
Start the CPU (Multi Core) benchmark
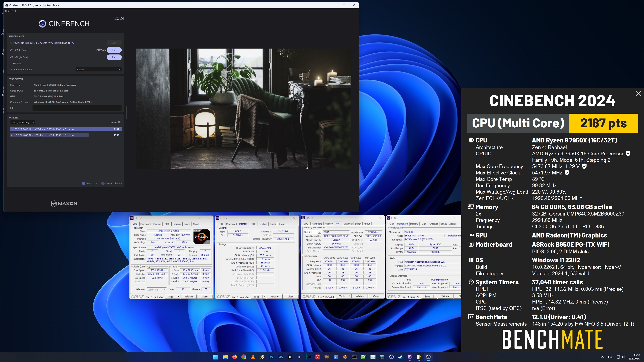pyautogui.click(x=114, y=50)
